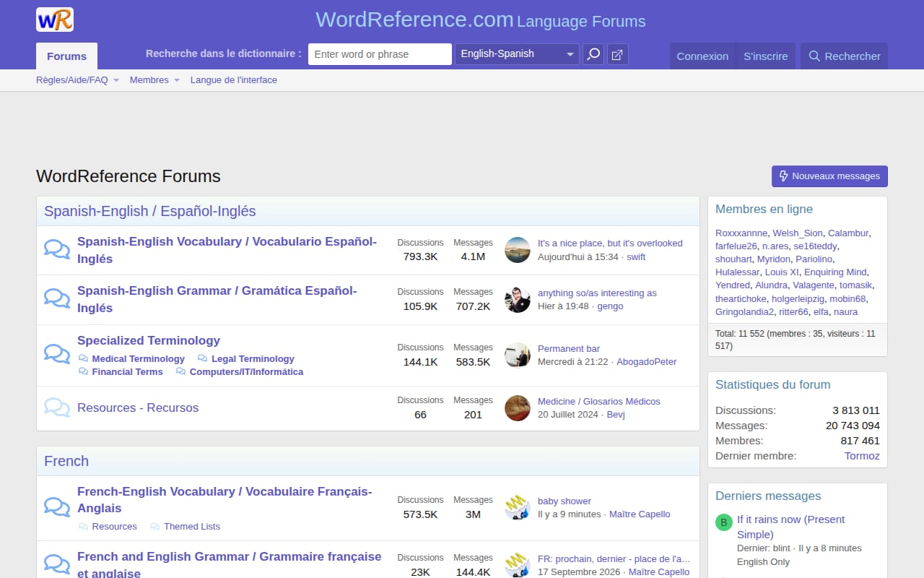
Task: Click the WordReference WR logo
Action: tap(55, 20)
